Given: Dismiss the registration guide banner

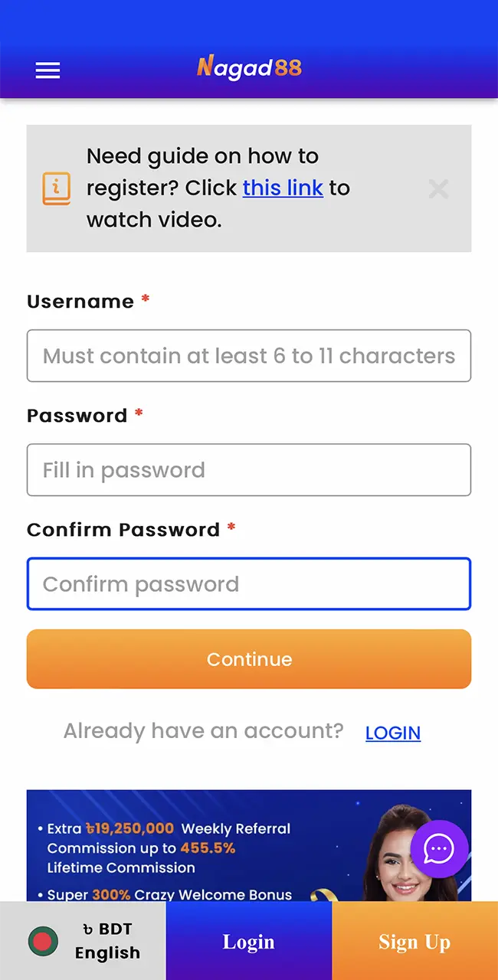Looking at the screenshot, I should pos(438,188).
